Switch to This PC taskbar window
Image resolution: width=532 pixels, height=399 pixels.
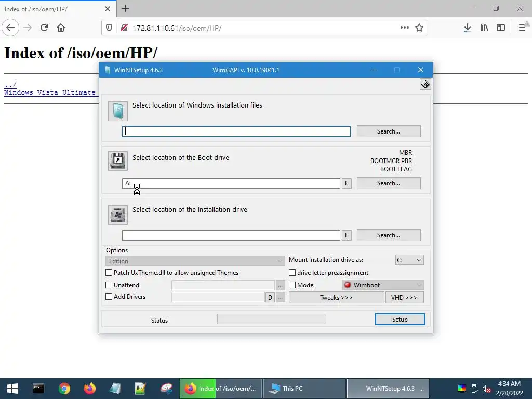[x=304, y=389]
